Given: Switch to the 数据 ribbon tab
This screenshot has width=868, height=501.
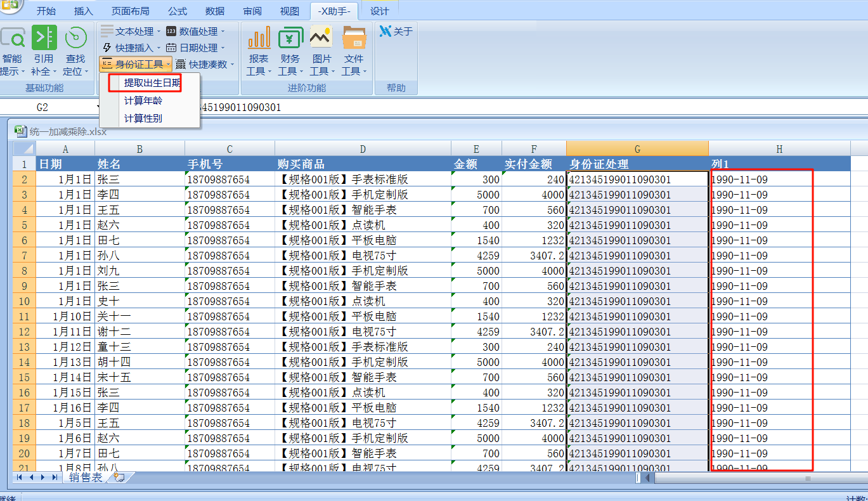Looking at the screenshot, I should click(x=215, y=11).
